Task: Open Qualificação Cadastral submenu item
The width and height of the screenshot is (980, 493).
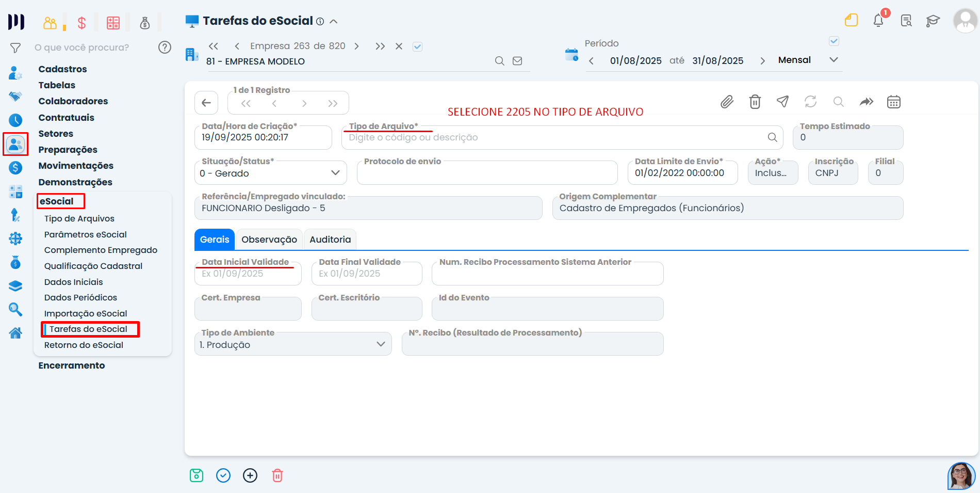Action: pos(93,266)
